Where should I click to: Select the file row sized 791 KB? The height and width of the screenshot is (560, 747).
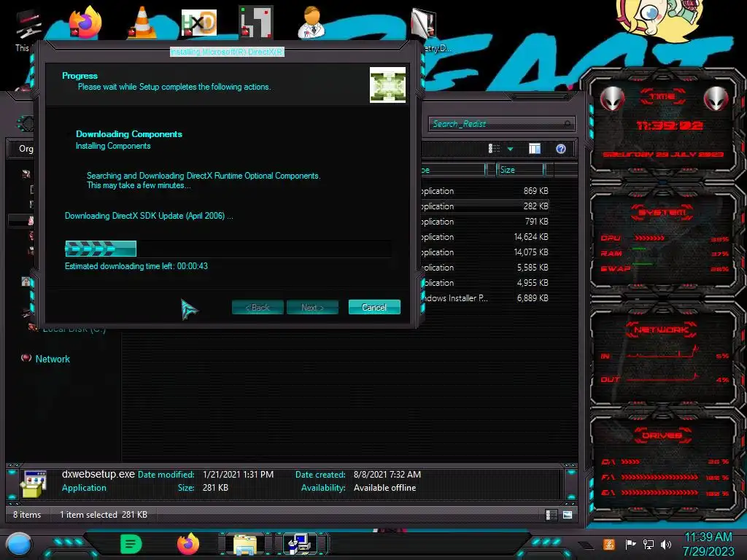(485, 222)
